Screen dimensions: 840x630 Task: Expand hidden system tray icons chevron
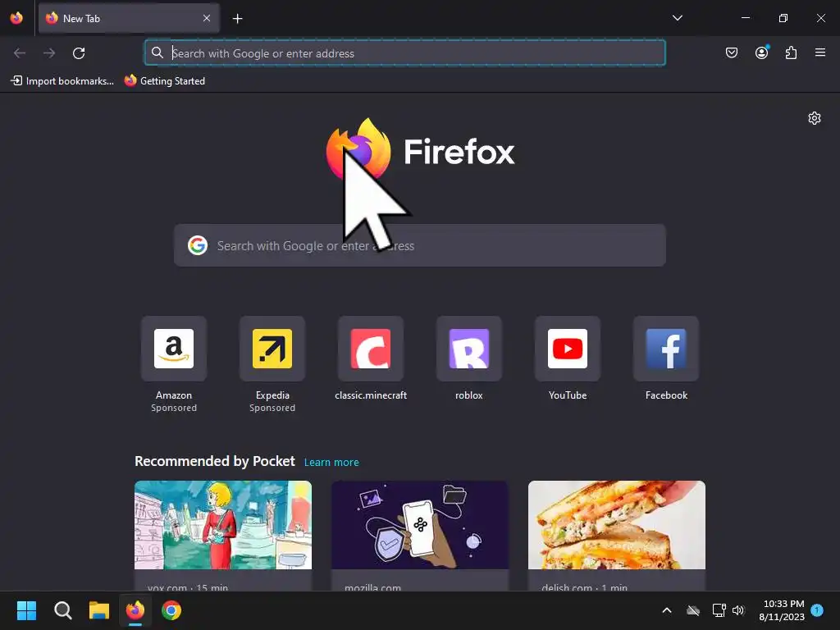tap(666, 610)
